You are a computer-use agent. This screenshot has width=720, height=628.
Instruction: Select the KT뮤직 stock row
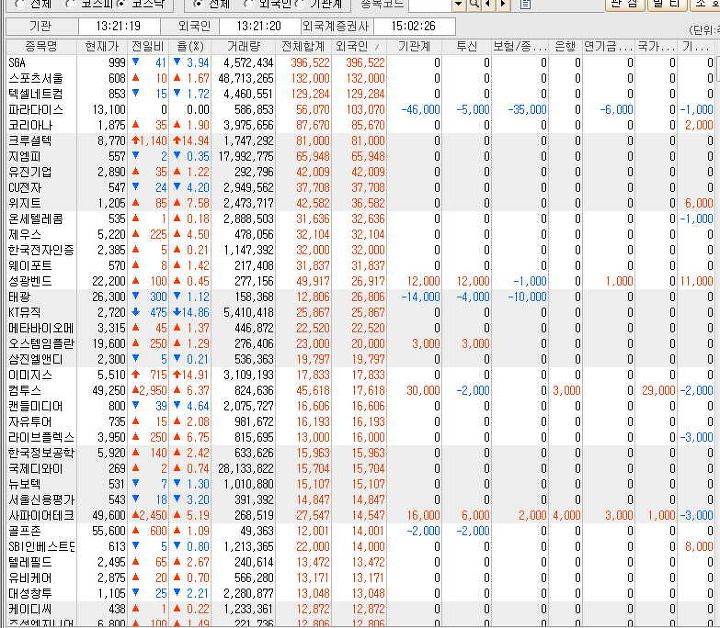point(360,312)
